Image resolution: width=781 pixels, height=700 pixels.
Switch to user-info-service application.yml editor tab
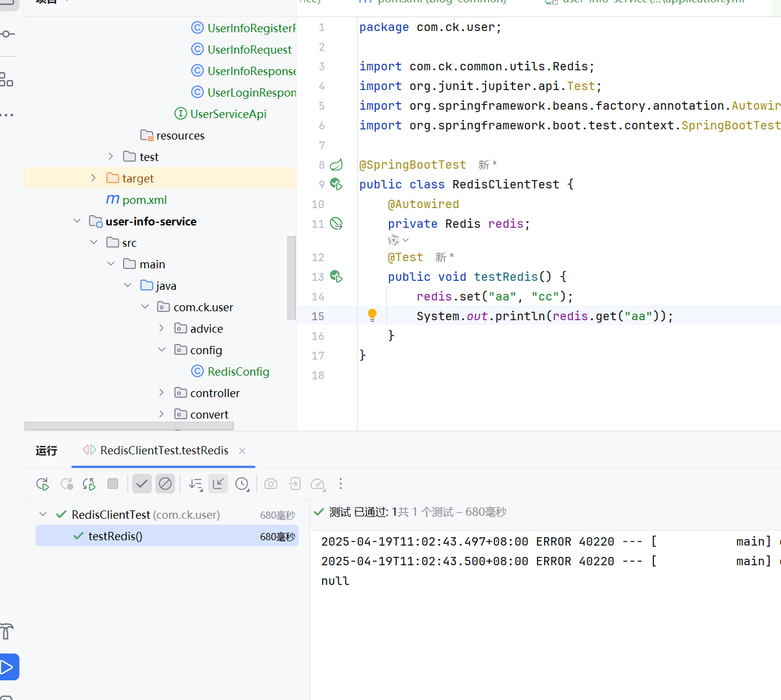[646, 2]
